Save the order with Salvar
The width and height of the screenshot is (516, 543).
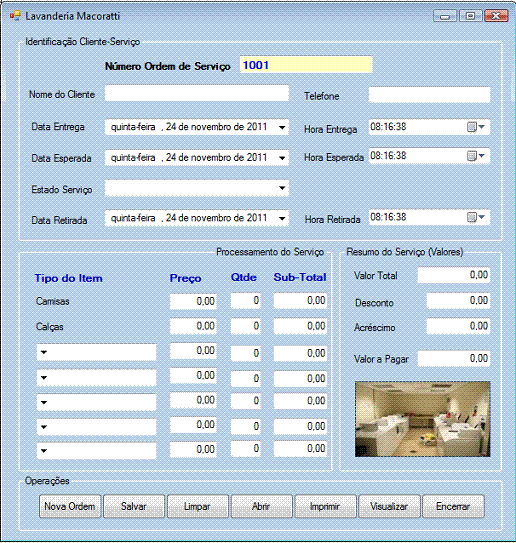134,506
